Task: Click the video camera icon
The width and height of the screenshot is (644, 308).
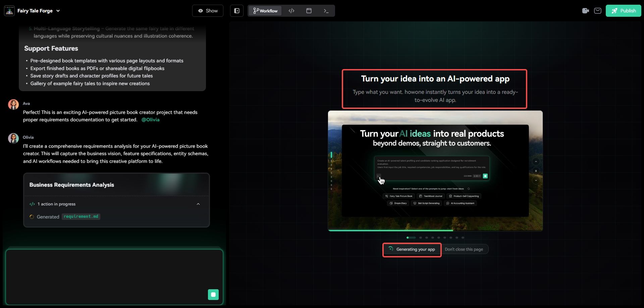Action: click(585, 11)
